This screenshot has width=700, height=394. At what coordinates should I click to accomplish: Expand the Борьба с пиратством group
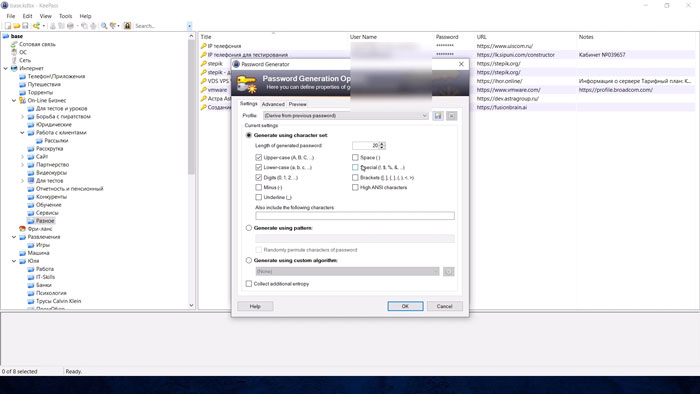tap(22, 116)
